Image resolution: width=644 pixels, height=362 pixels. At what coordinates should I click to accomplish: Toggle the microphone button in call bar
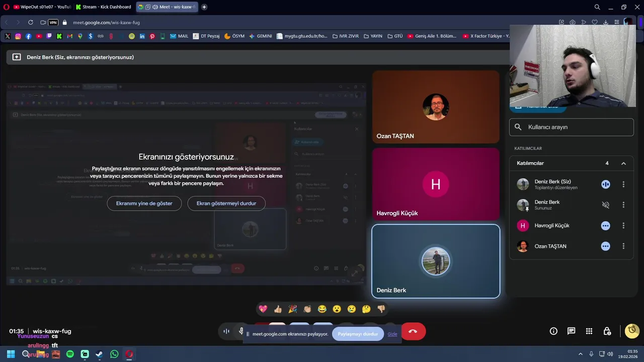[x=242, y=331]
